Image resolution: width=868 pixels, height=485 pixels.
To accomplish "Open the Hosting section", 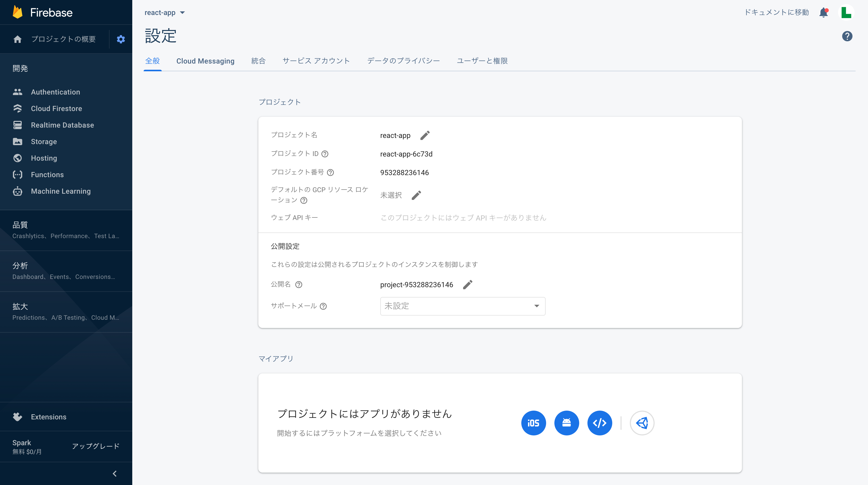I will pyautogui.click(x=44, y=158).
